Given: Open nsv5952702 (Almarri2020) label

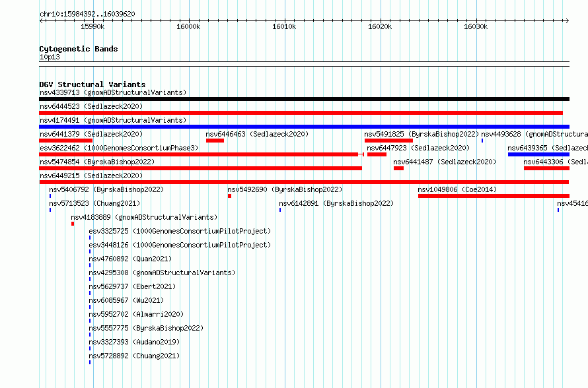Looking at the screenshot, I should point(136,314).
